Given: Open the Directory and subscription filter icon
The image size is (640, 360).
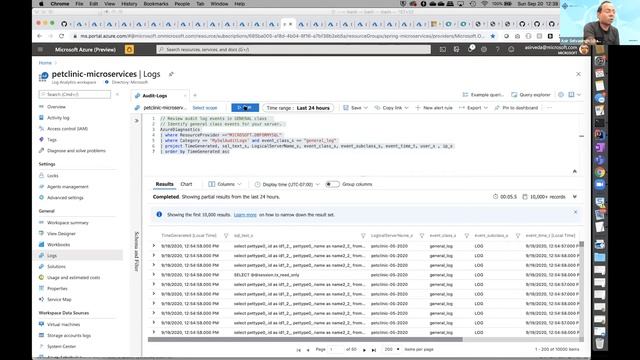Looking at the screenshot, I should [x=456, y=49].
